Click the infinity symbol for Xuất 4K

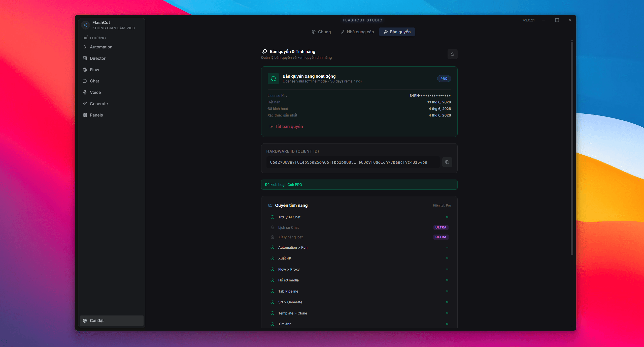click(447, 258)
